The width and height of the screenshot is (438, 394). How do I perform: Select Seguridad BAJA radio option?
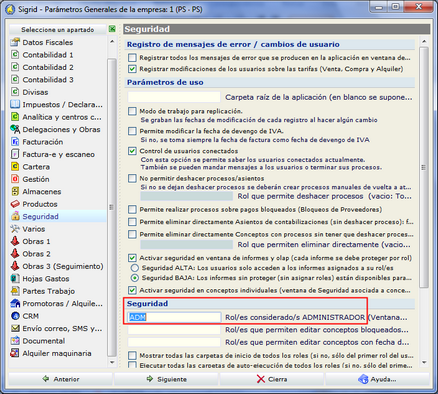(135, 278)
